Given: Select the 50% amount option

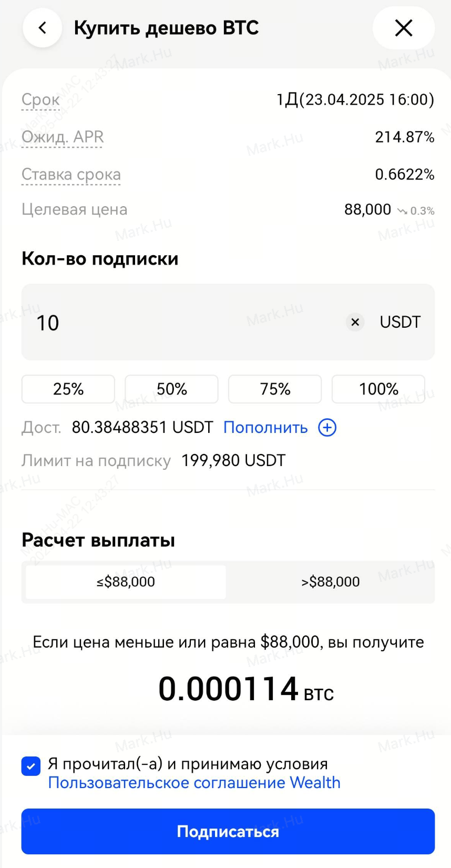Looking at the screenshot, I should (x=172, y=389).
